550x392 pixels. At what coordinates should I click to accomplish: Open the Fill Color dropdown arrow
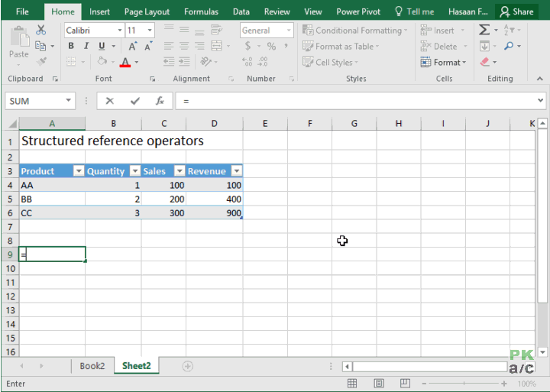tap(113, 62)
